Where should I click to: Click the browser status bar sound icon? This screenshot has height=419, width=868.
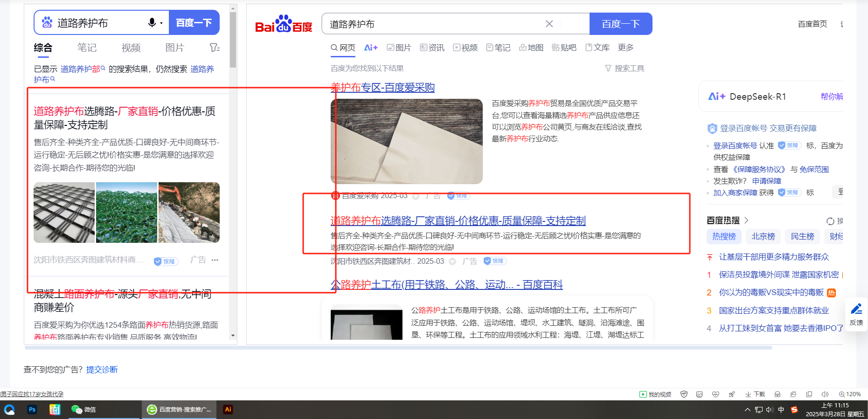pos(825,394)
